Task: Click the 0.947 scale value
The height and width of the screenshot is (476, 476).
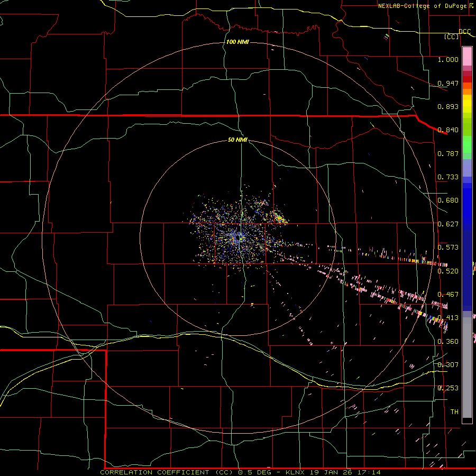Action: click(x=448, y=83)
